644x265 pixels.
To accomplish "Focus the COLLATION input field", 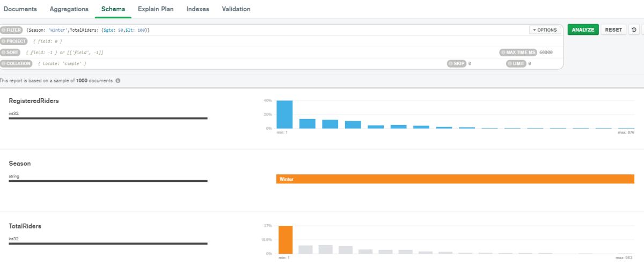I will pos(240,63).
